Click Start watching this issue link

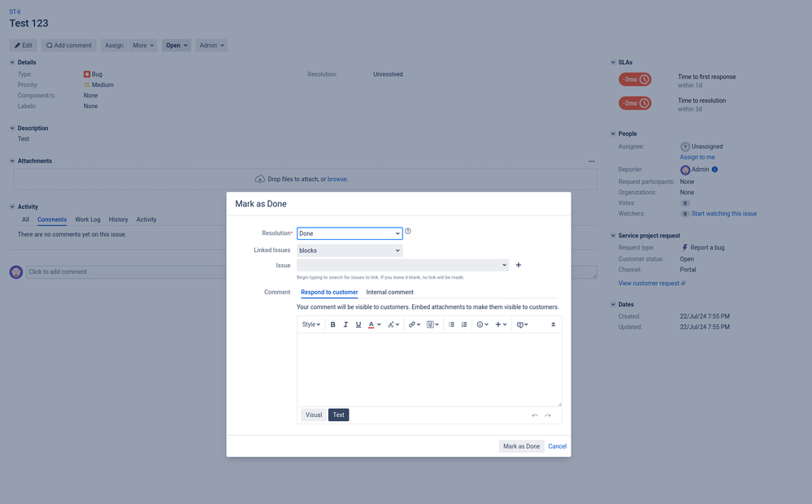[x=724, y=214]
